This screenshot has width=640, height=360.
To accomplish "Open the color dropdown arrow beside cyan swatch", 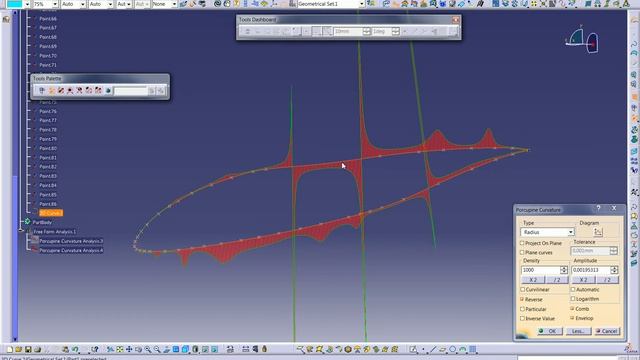I will 27,4.
